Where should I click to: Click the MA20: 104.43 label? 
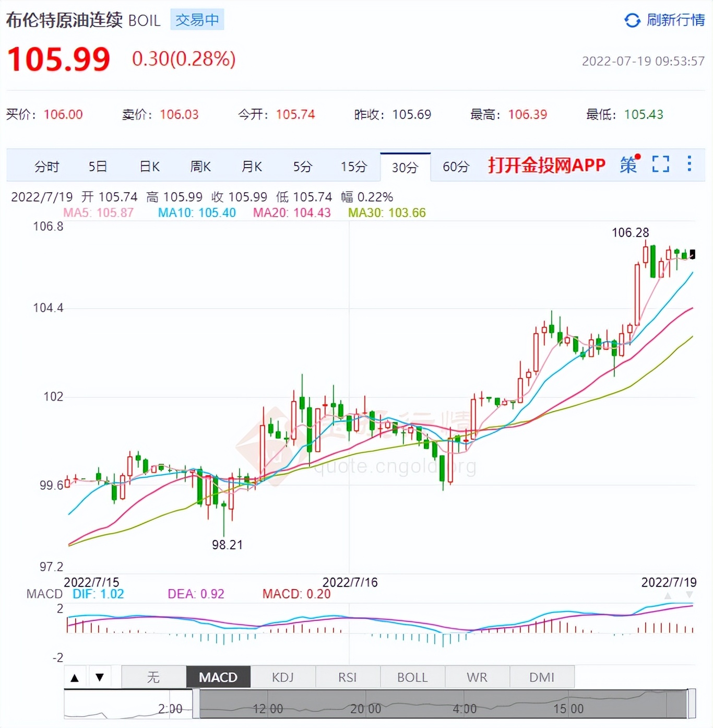(292, 213)
